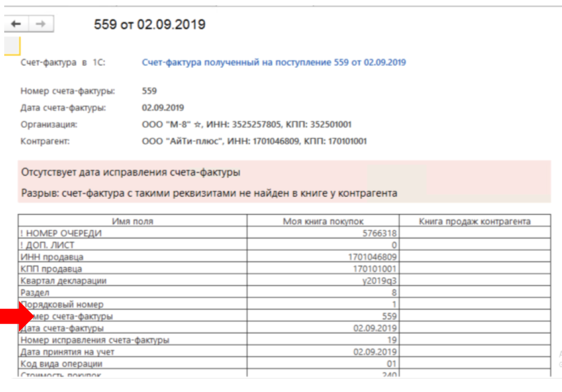Screen dimensions: 562x392
Task: Click the "Организация:" label
Action: (49, 125)
